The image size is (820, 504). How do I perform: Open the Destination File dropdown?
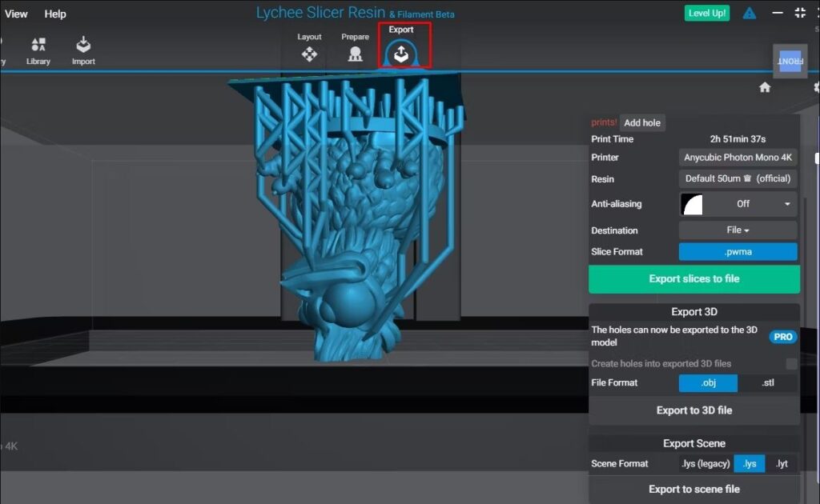click(738, 230)
